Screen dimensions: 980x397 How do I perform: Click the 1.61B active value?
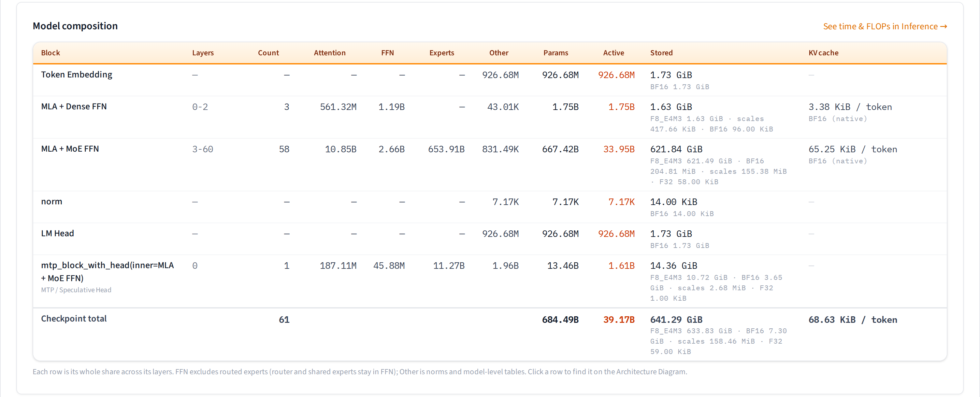(621, 266)
